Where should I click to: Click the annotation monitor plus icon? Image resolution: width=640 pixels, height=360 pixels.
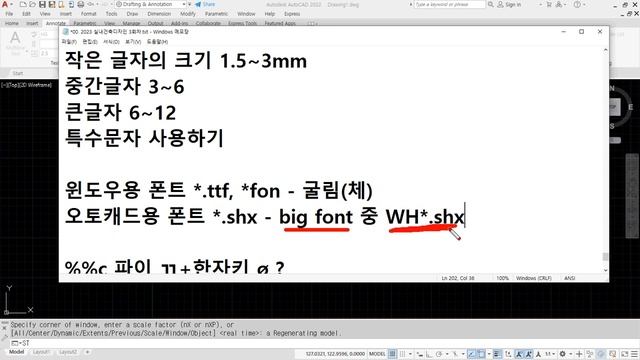pyautogui.click(x=579, y=354)
